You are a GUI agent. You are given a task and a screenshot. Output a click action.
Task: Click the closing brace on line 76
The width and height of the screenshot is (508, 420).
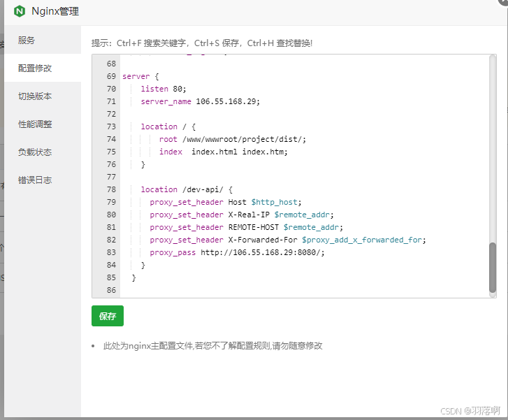click(143, 165)
